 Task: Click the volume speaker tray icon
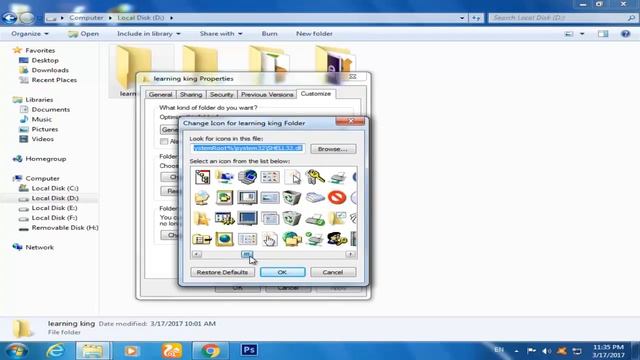click(x=547, y=351)
